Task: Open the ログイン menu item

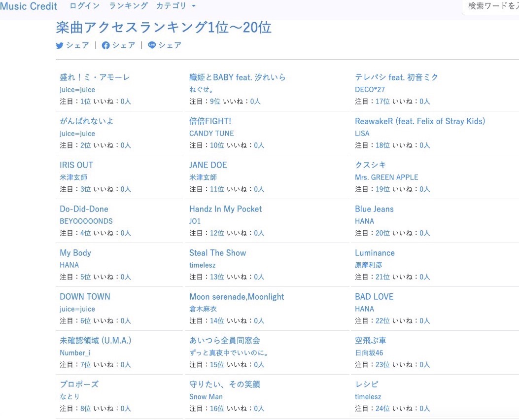Action: (x=84, y=6)
